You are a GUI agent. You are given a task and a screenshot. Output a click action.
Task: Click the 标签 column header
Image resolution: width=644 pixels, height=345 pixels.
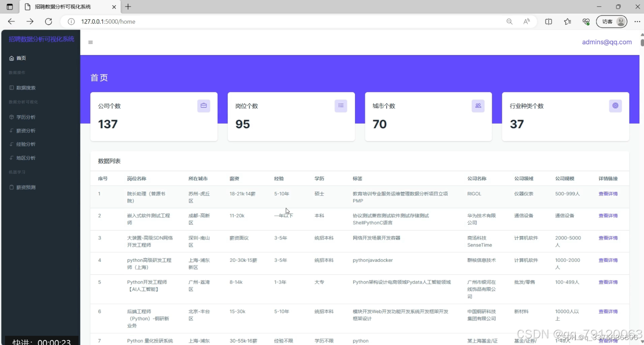pyautogui.click(x=357, y=178)
